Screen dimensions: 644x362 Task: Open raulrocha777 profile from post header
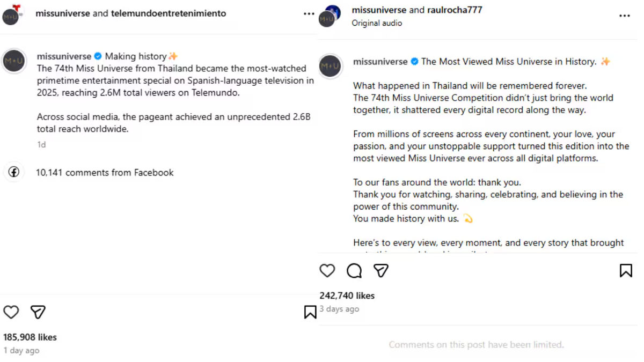[453, 9]
